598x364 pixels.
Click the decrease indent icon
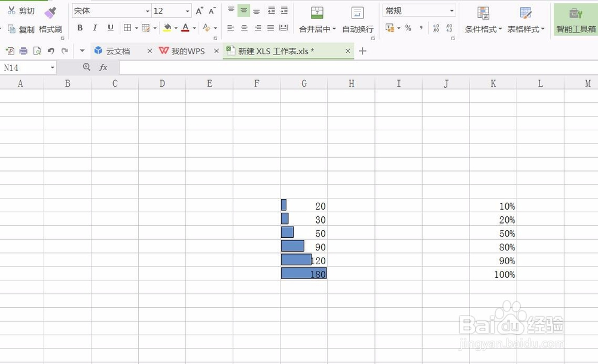tap(271, 10)
